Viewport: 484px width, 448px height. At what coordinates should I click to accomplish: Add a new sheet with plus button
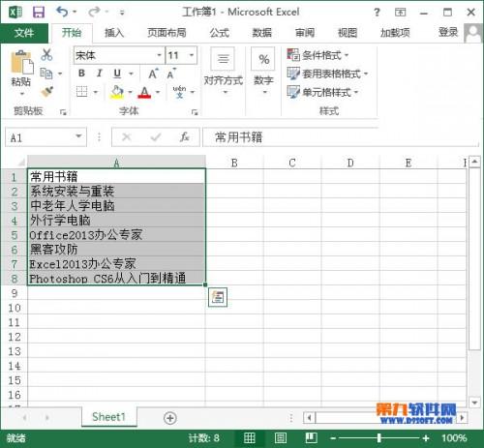(x=170, y=418)
